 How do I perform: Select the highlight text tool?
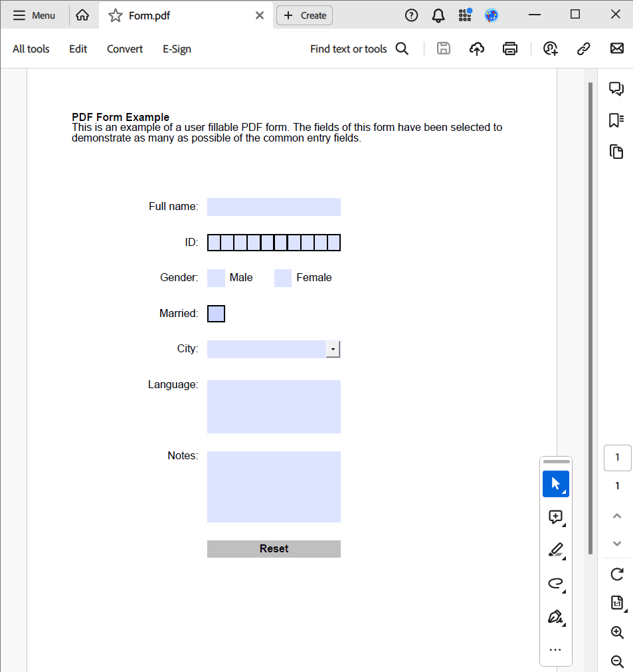[556, 549]
